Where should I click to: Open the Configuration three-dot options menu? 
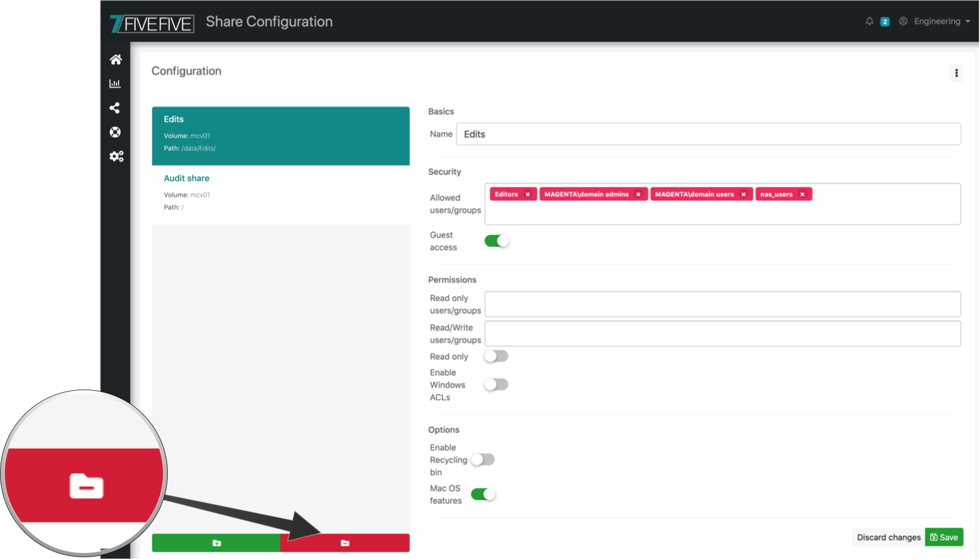pyautogui.click(x=956, y=73)
